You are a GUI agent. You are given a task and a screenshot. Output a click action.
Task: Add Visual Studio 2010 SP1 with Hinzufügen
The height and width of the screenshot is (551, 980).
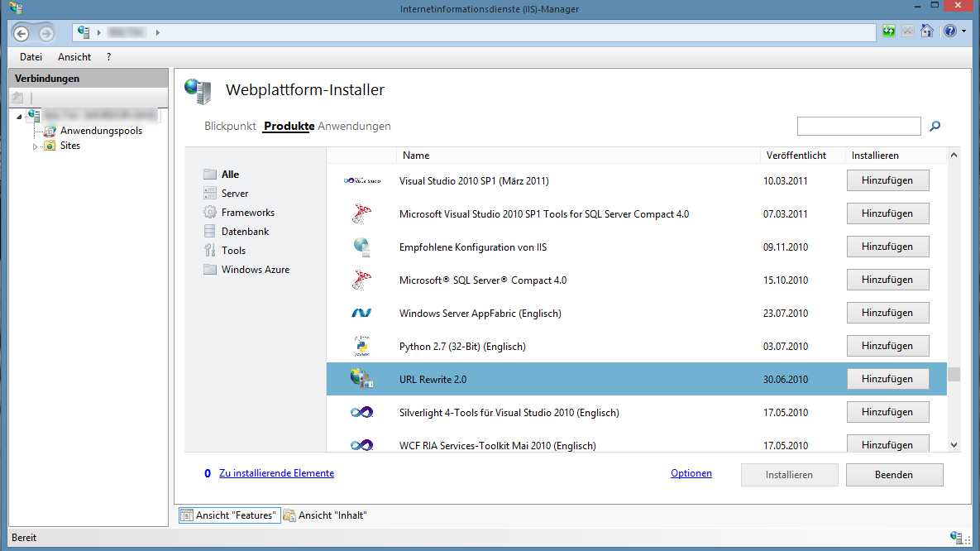coord(887,180)
